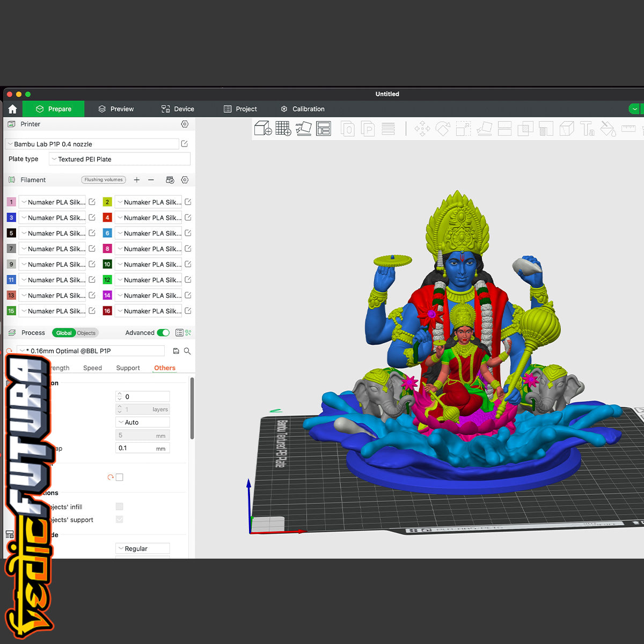Search process settings with the magnifier icon
This screenshot has height=644, width=644.
tap(187, 351)
